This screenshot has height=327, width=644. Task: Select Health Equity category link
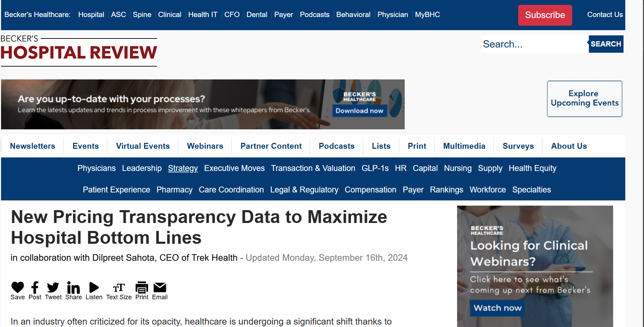[532, 168]
